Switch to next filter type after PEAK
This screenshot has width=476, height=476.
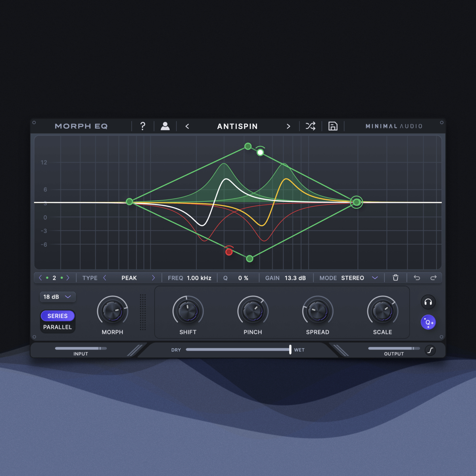(x=153, y=278)
